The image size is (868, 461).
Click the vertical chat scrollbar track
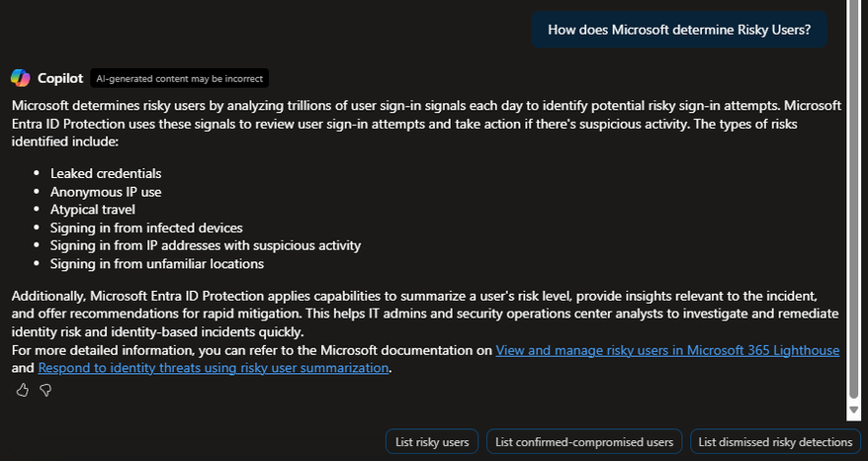click(x=853, y=200)
